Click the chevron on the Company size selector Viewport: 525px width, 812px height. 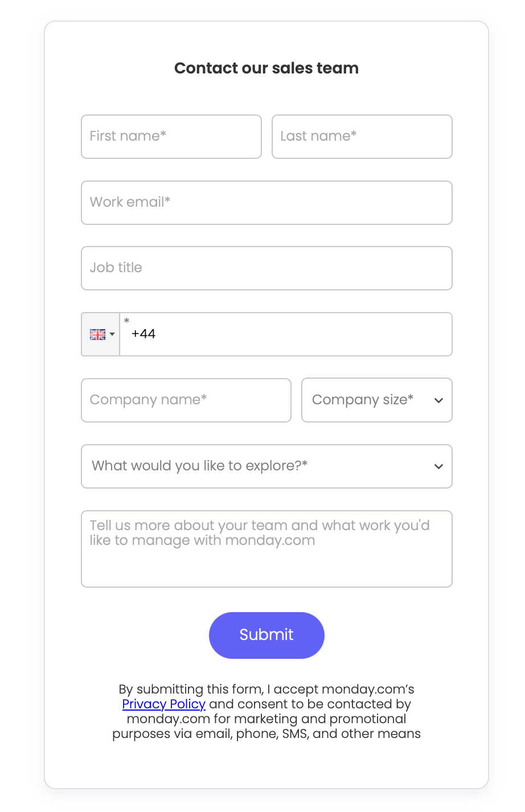pyautogui.click(x=438, y=400)
